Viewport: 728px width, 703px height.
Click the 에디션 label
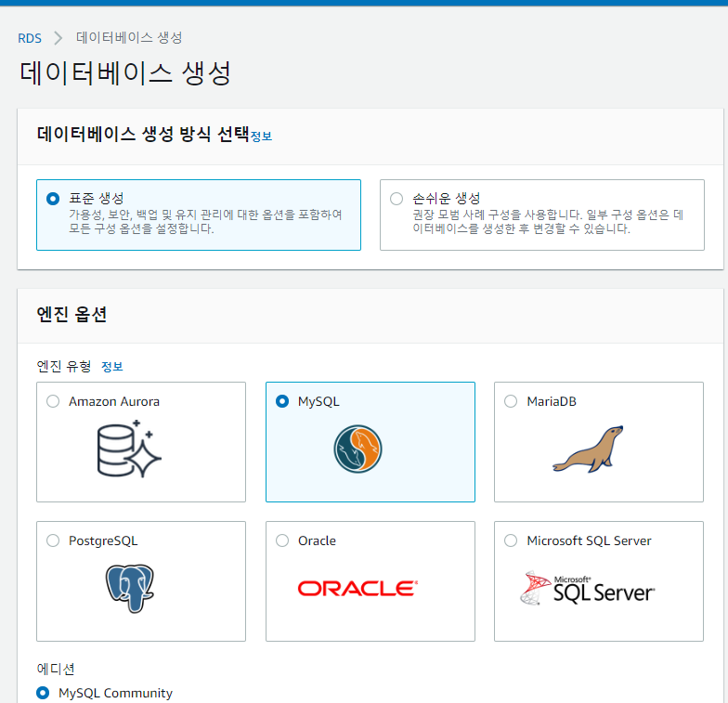(56, 669)
